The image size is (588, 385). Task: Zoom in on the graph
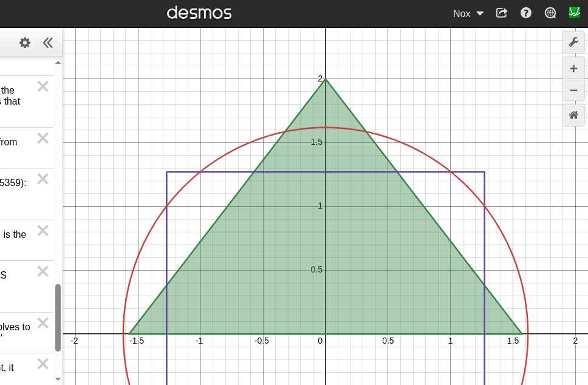click(x=573, y=69)
